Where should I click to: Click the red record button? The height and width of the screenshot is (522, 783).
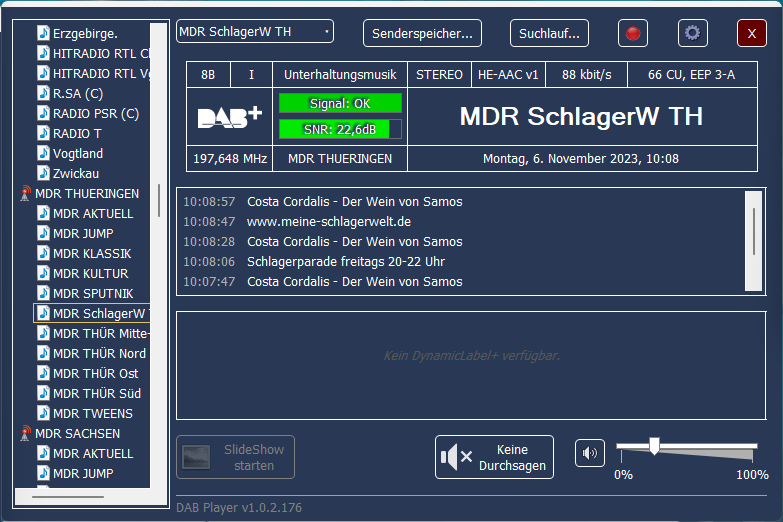[632, 33]
